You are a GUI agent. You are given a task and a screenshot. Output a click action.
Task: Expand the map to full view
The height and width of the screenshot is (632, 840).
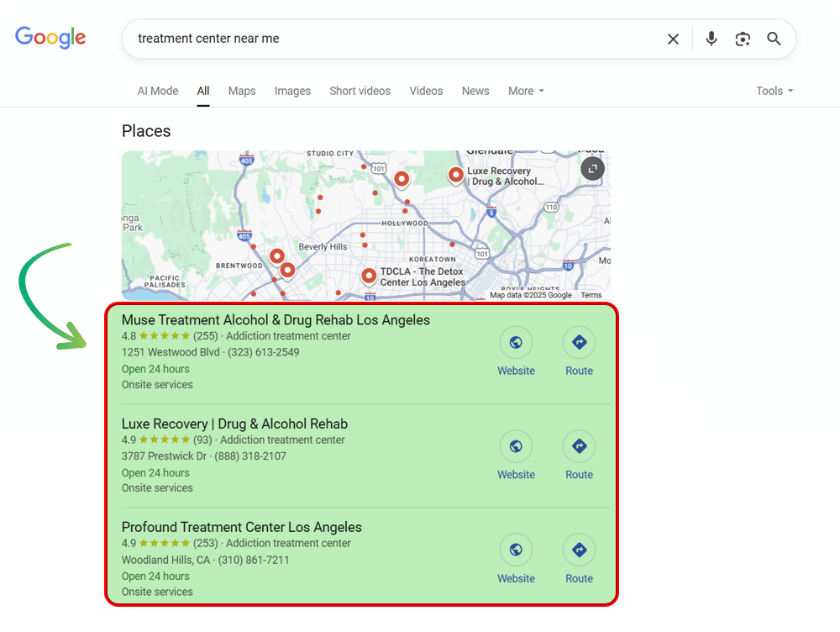pyautogui.click(x=592, y=169)
